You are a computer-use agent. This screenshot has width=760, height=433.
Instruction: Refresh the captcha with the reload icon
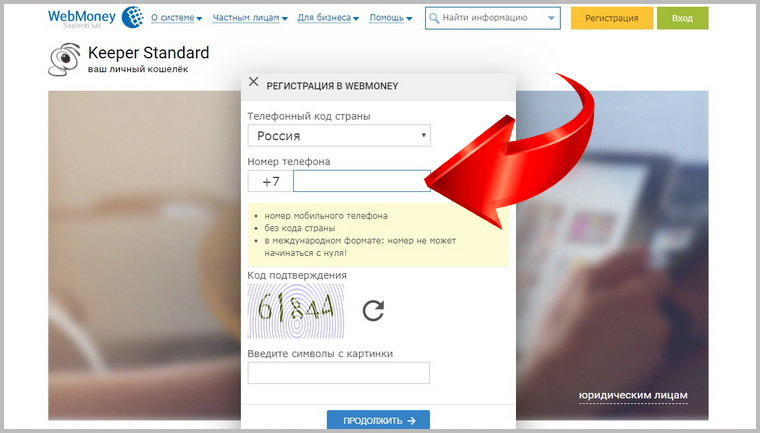point(373,311)
